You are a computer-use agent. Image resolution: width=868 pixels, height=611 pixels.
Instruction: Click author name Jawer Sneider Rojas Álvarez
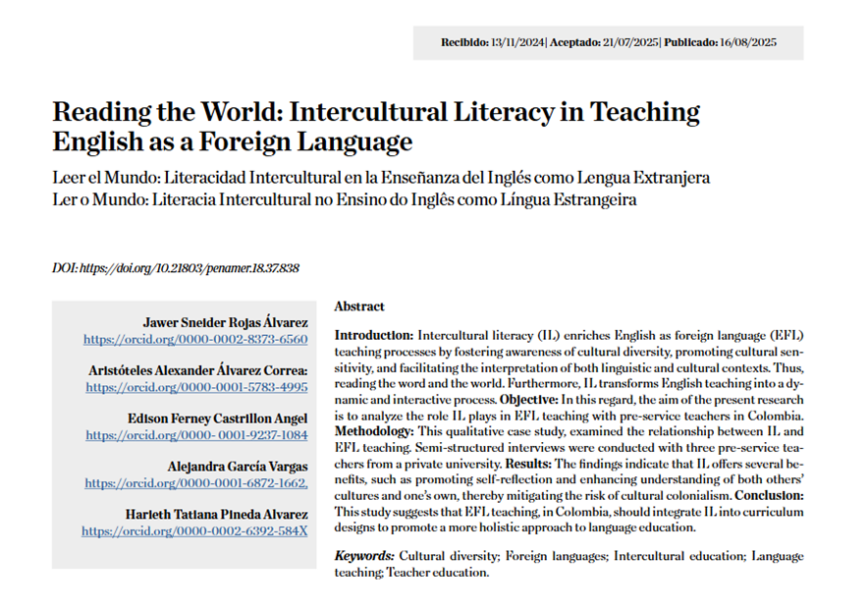tap(225, 321)
